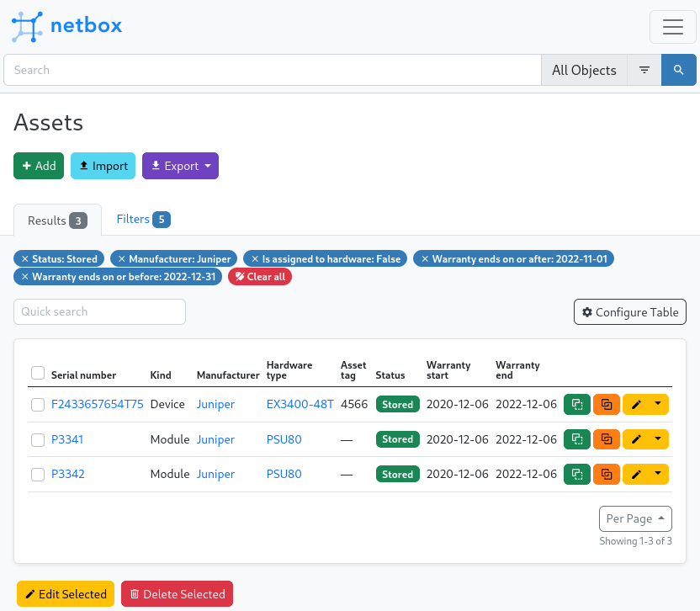Click the Import button

click(103, 166)
